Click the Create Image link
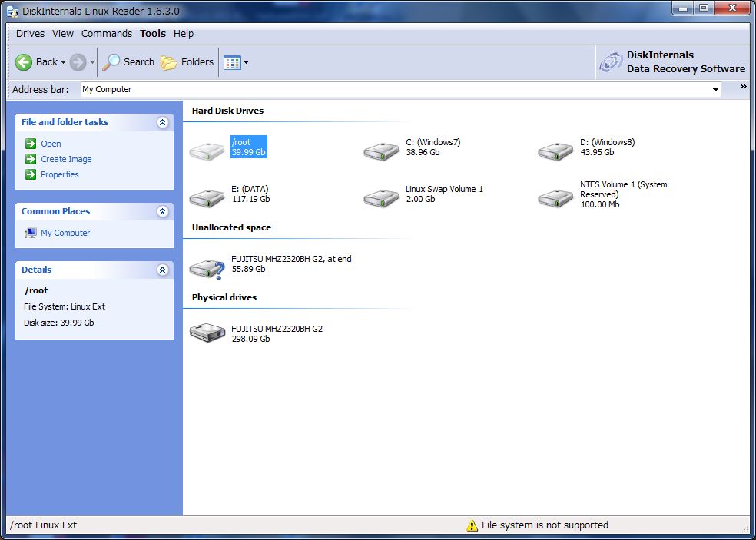756x540 pixels. click(x=66, y=159)
